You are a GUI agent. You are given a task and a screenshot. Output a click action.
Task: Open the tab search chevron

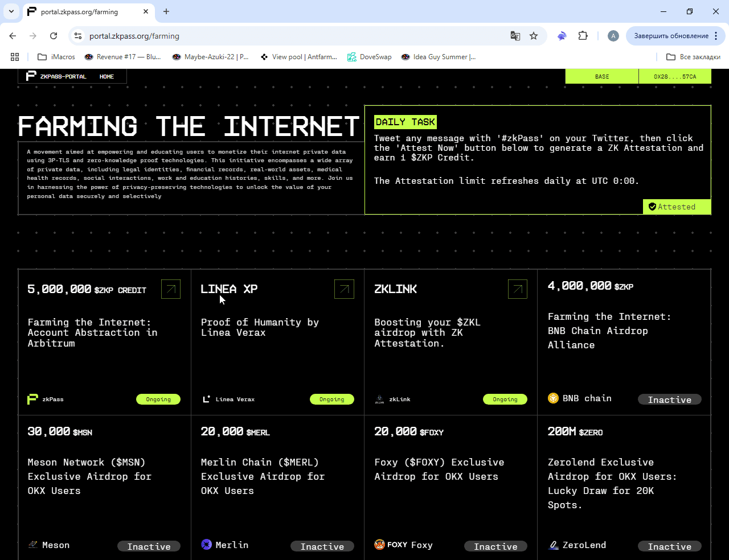tap(11, 11)
